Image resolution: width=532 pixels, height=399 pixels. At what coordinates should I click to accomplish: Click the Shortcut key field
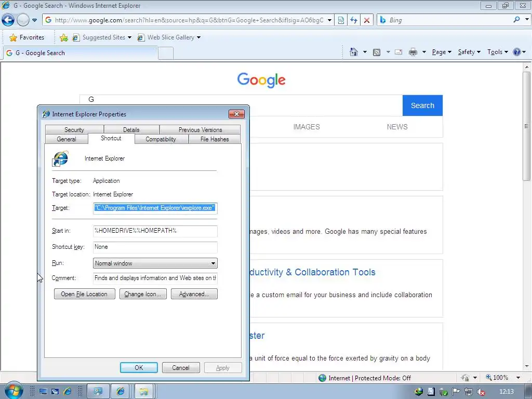click(155, 247)
